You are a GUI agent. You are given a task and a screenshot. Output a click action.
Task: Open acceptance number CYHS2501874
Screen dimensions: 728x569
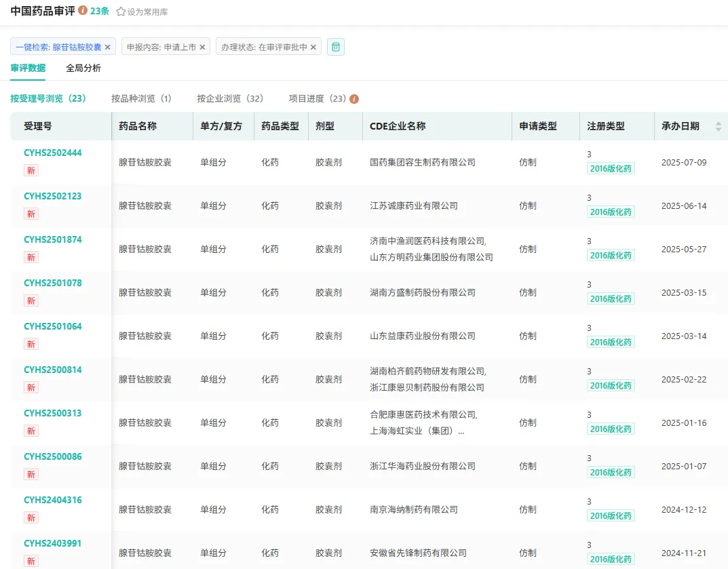coord(53,239)
